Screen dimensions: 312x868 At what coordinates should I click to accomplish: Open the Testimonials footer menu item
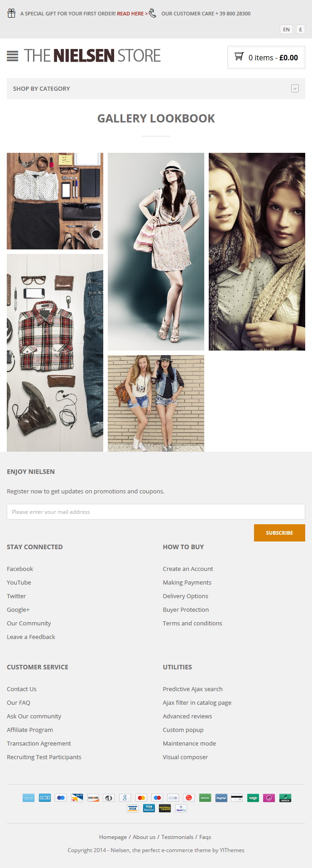(177, 837)
